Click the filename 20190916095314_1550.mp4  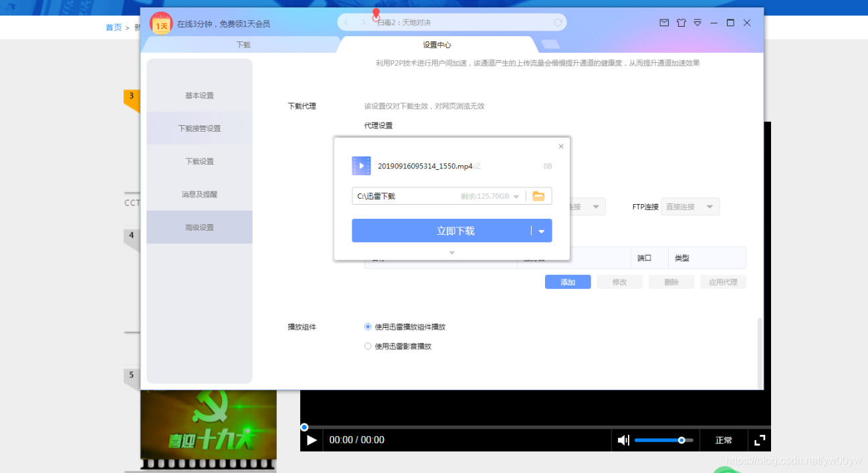click(425, 166)
